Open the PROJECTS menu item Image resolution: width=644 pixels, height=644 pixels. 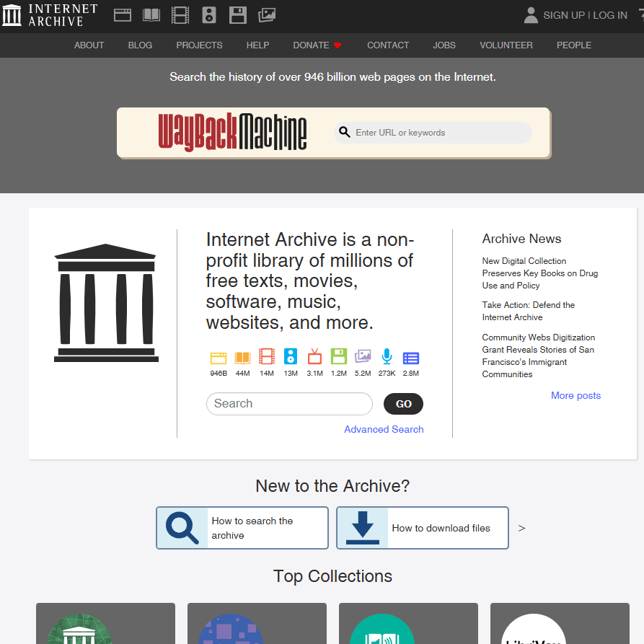[199, 45]
